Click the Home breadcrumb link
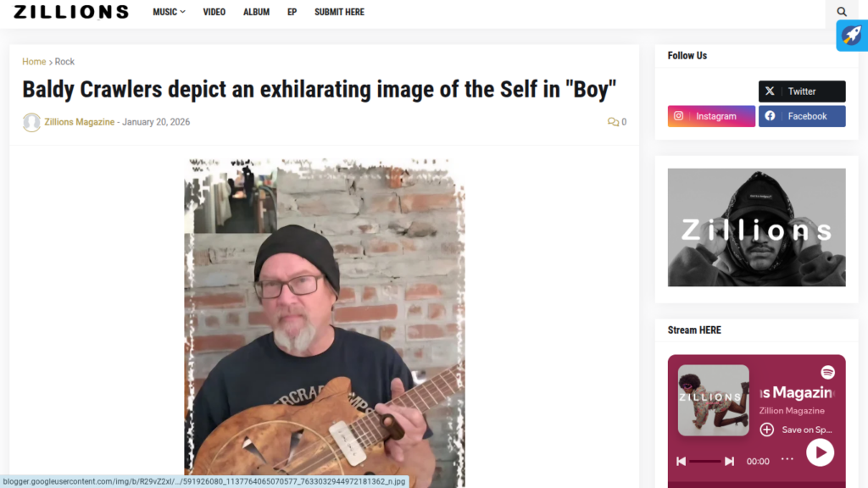This screenshot has width=868, height=488. (34, 61)
